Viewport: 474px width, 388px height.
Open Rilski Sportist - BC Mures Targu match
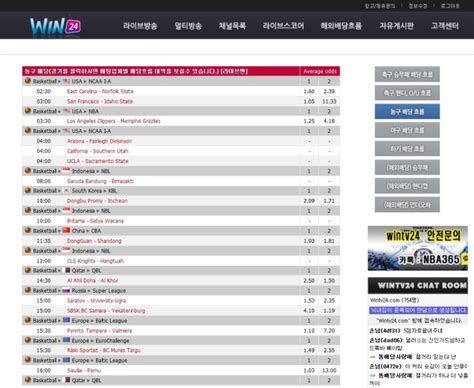[x=104, y=350]
